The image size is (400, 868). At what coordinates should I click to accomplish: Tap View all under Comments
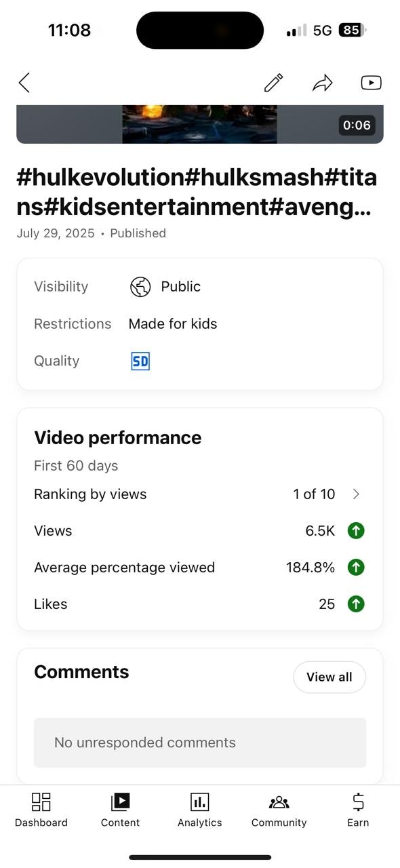329,677
